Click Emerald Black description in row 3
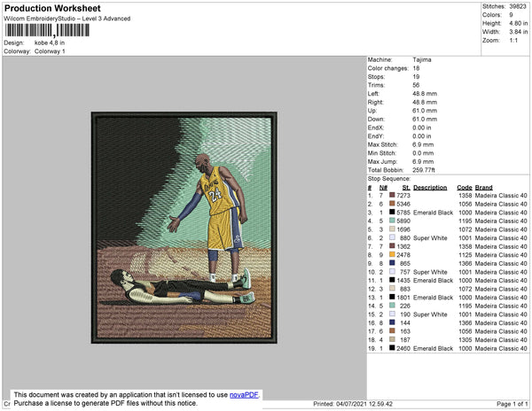532x411 pixels. tap(434, 213)
